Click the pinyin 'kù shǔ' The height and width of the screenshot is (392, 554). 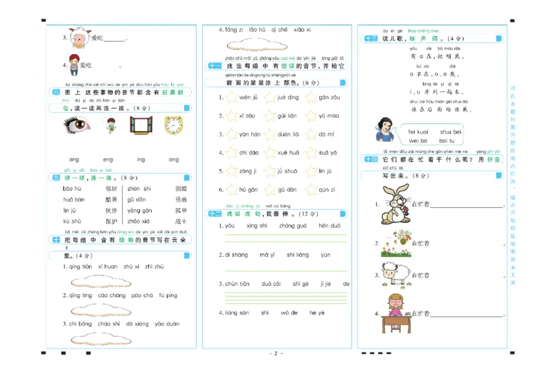pyautogui.click(x=72, y=221)
